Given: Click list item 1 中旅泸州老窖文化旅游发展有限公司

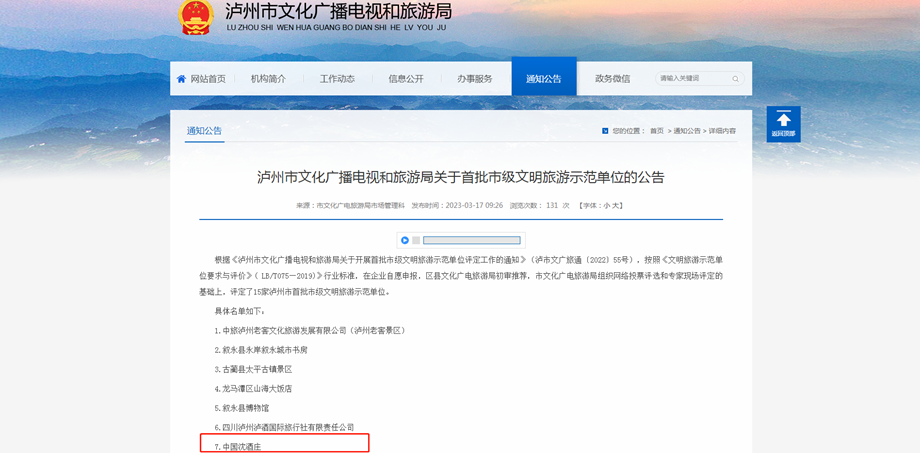Looking at the screenshot, I should point(310,330).
